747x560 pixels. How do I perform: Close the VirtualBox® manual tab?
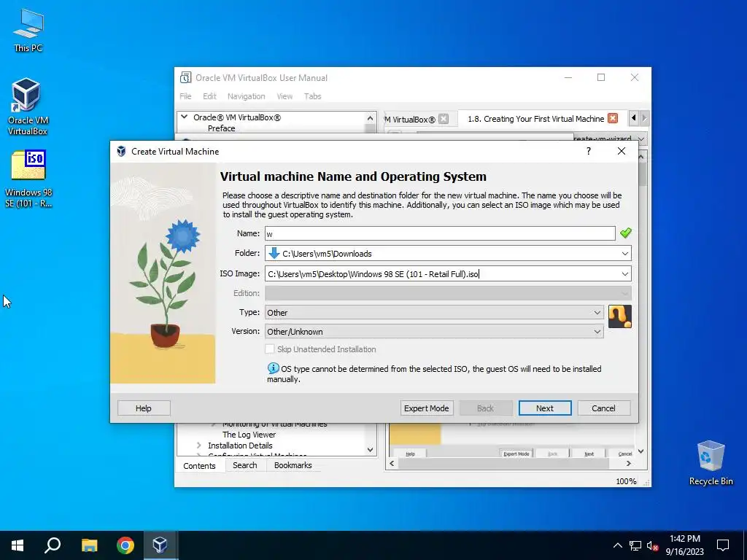444,119
